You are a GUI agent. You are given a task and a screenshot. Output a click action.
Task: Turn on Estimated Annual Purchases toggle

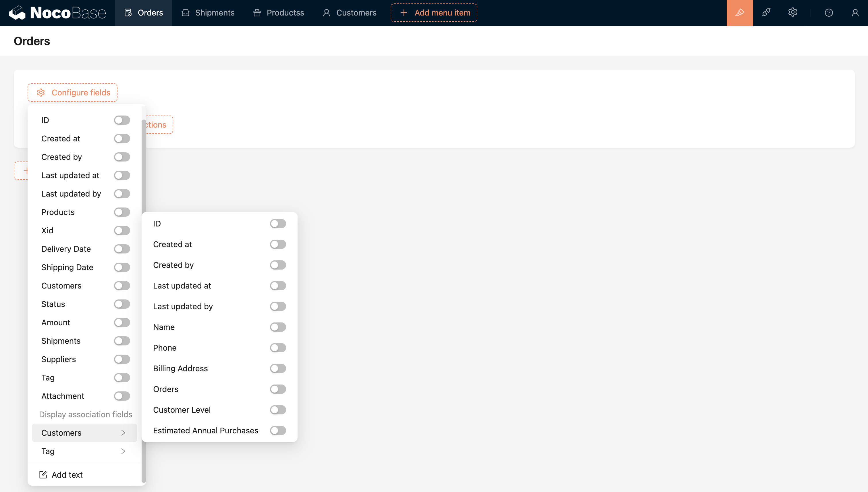tap(278, 430)
